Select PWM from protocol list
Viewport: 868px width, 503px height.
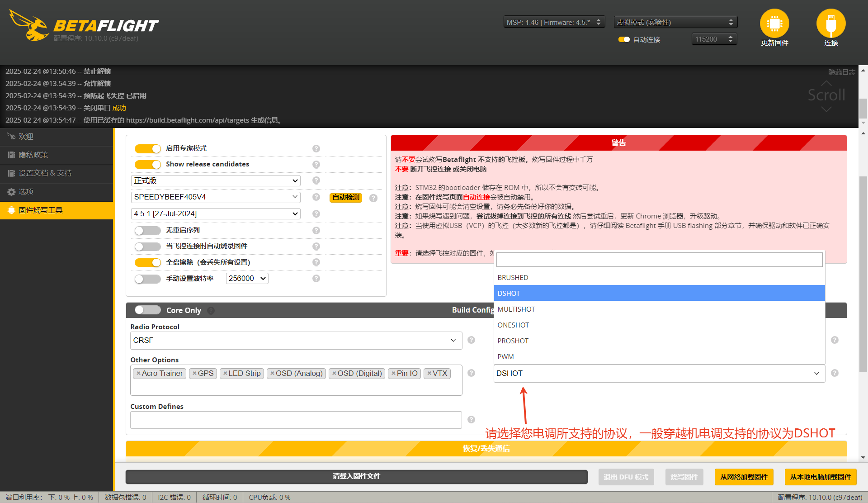659,356
